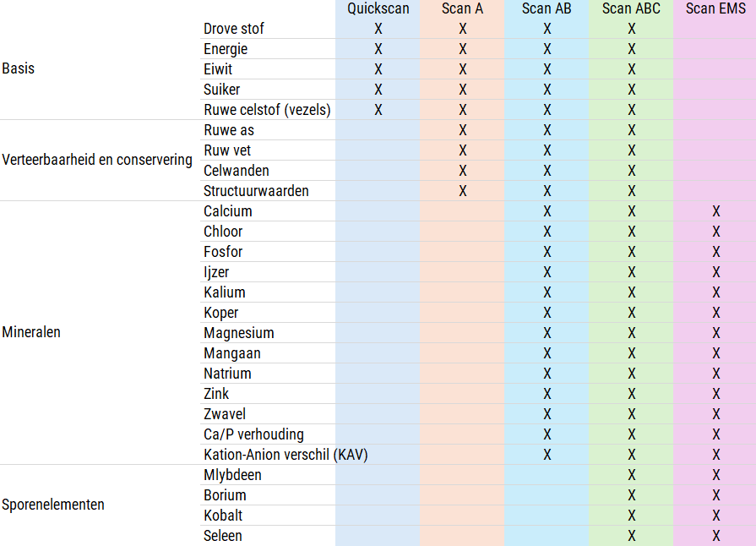Click the Sporenelementen category label
The width and height of the screenshot is (756, 546).
tap(53, 505)
